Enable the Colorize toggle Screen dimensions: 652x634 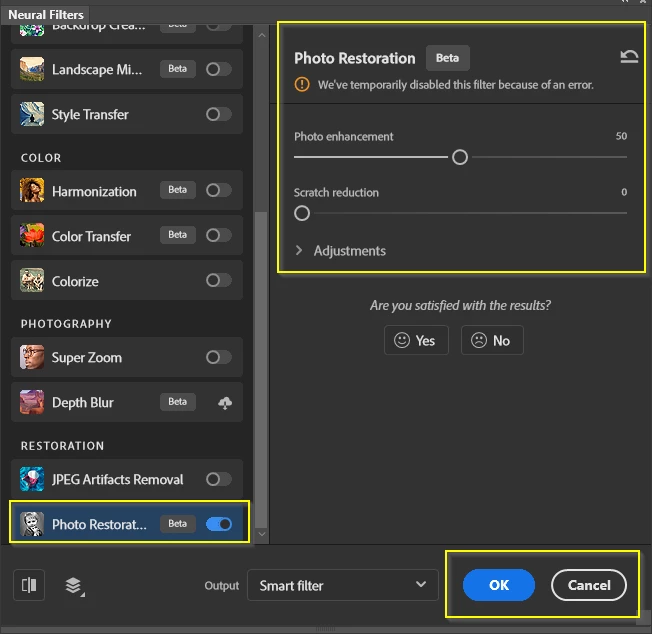coord(219,280)
